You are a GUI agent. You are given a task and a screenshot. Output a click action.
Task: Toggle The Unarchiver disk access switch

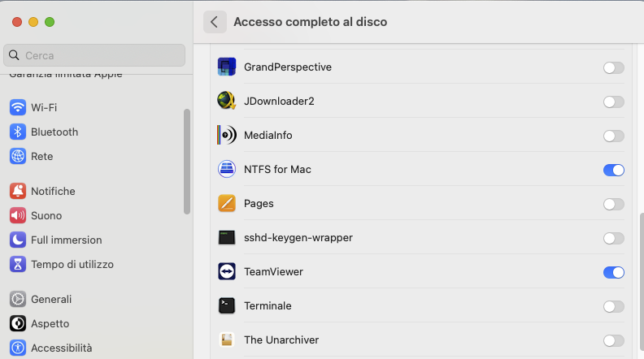614,340
